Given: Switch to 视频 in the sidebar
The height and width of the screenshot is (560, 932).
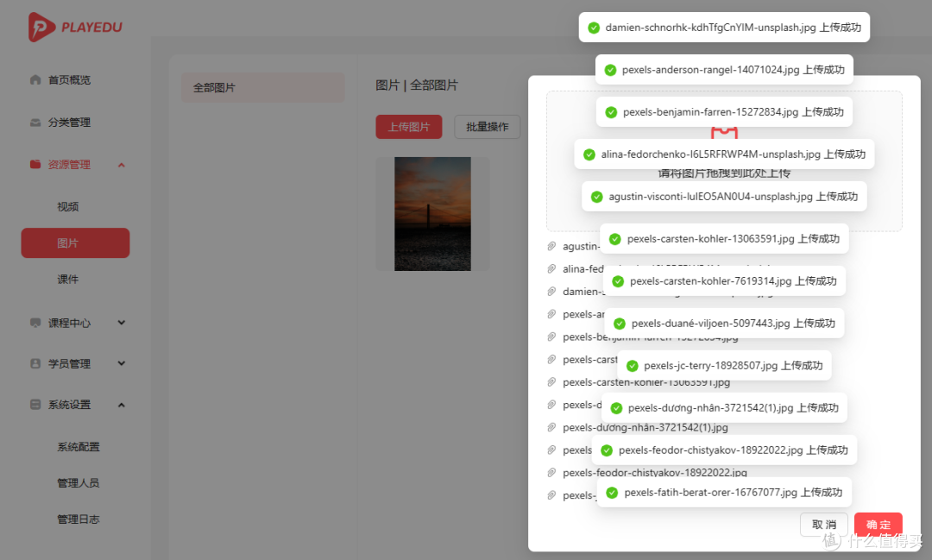Looking at the screenshot, I should (68, 206).
